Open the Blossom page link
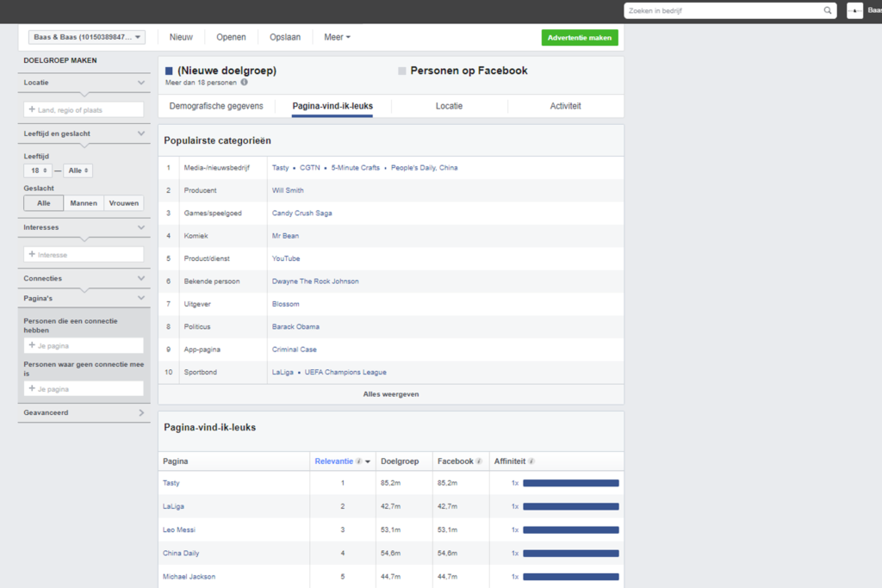The image size is (882, 588). tap(285, 304)
